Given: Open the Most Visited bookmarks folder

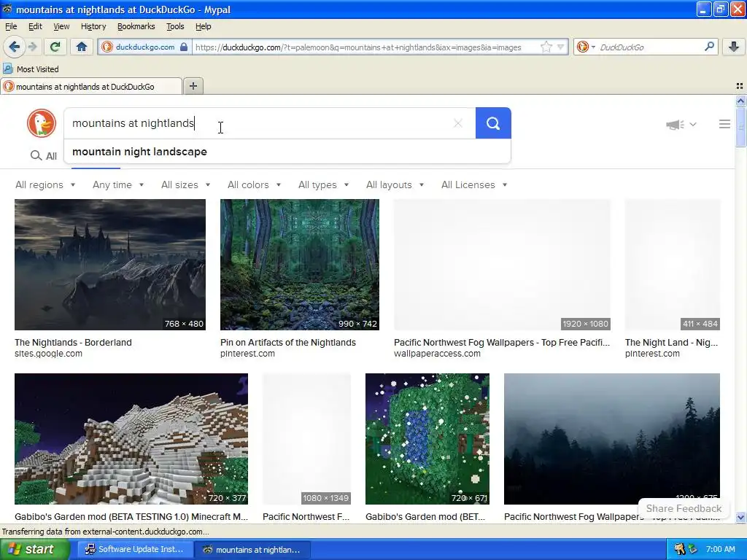Looking at the screenshot, I should point(31,69).
